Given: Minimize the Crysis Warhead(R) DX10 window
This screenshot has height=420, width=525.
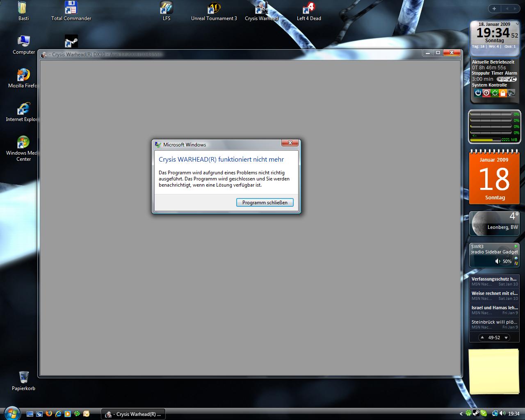Looking at the screenshot, I should tap(428, 52).
